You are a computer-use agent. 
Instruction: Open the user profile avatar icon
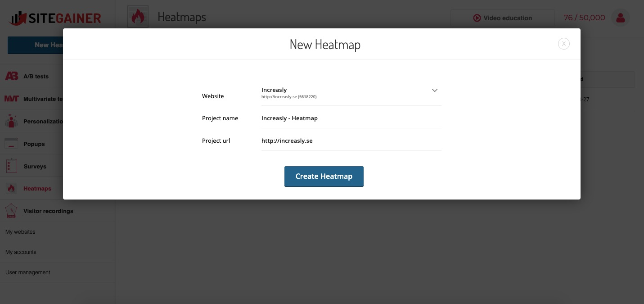pos(621,18)
